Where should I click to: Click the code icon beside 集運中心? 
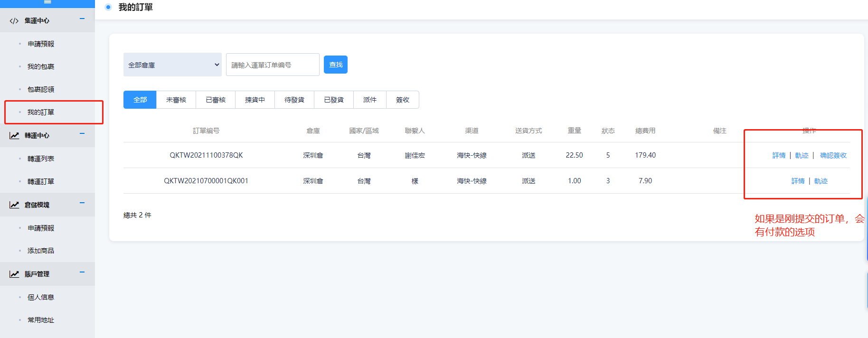[x=14, y=21]
